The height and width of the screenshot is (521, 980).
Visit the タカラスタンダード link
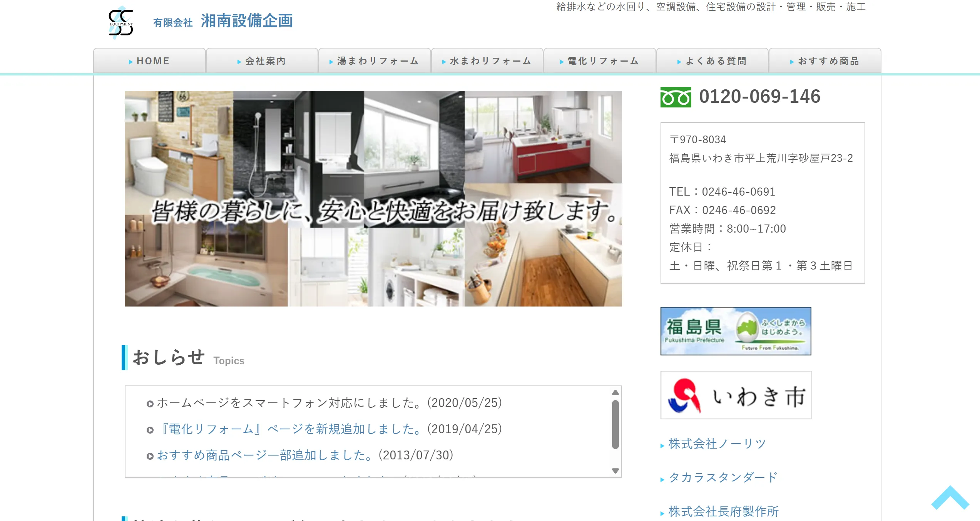click(722, 477)
